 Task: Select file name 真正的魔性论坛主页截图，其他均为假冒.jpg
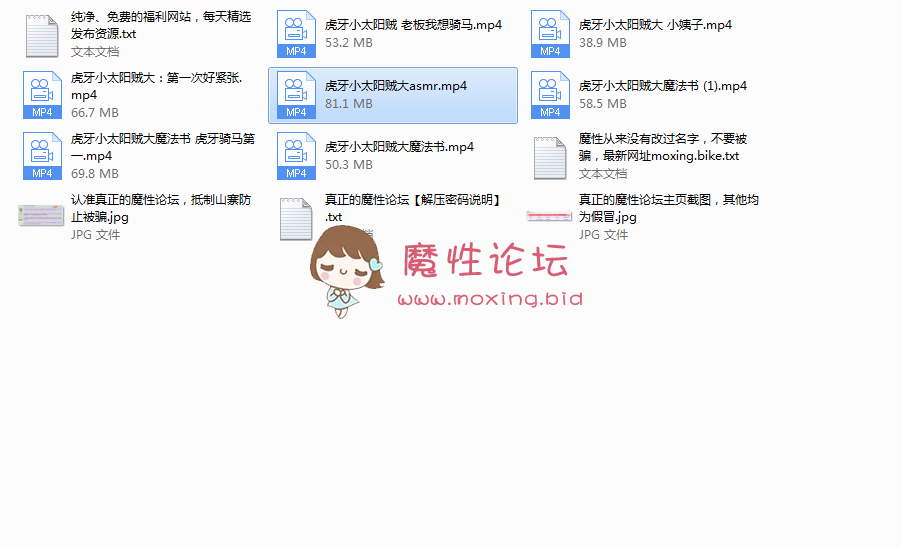(669, 208)
